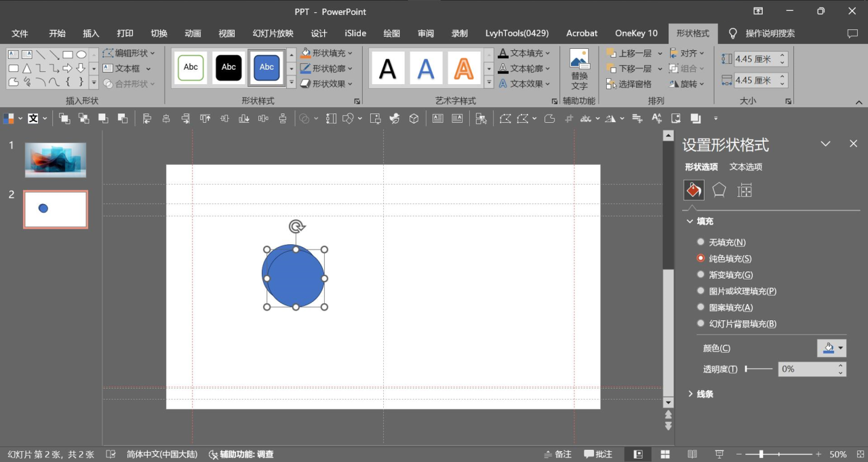Click the 操作说明搜索 lightbulb search
The width and height of the screenshot is (868, 462).
[762, 33]
